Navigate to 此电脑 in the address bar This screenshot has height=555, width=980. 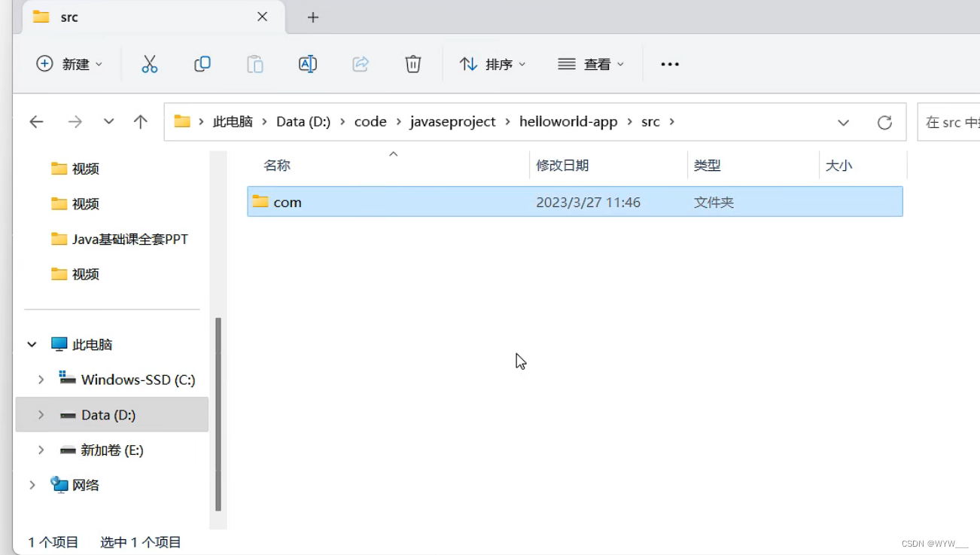233,121
